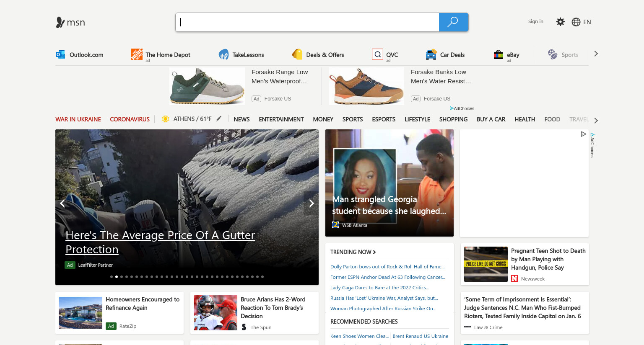Open Former ESPN Anchor trending link
The image size is (644, 345).
click(x=388, y=277)
